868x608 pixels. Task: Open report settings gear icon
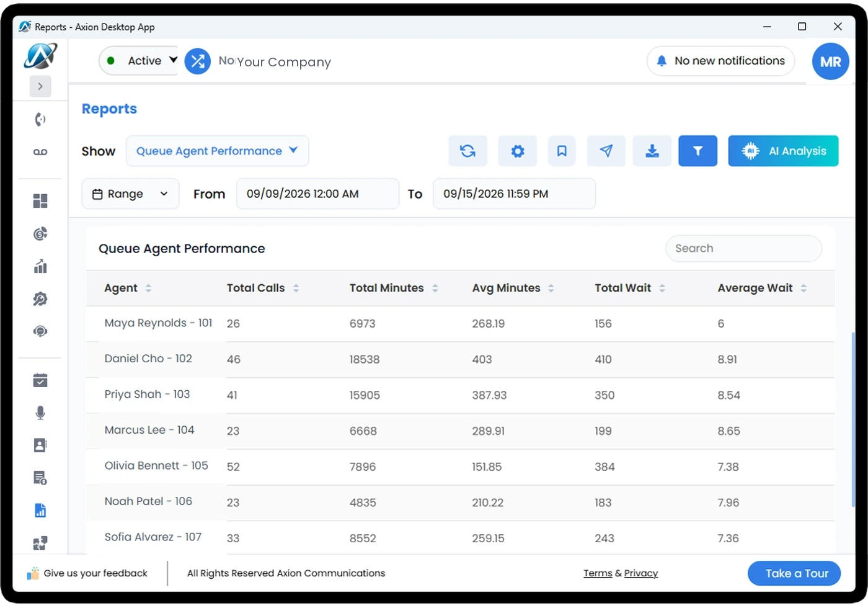point(518,151)
